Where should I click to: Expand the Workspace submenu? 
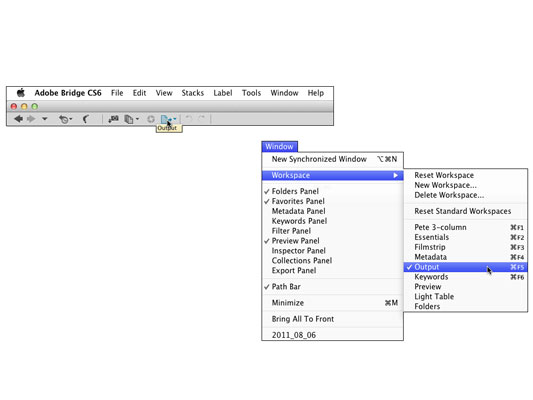[x=332, y=175]
